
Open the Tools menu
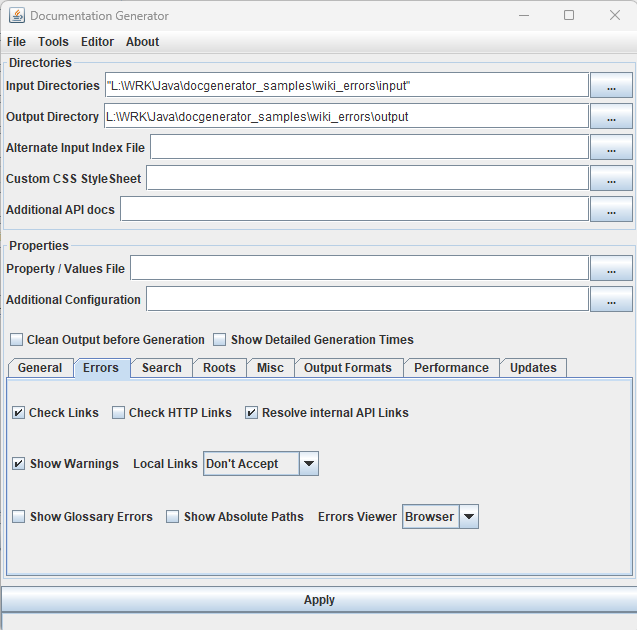(x=53, y=42)
